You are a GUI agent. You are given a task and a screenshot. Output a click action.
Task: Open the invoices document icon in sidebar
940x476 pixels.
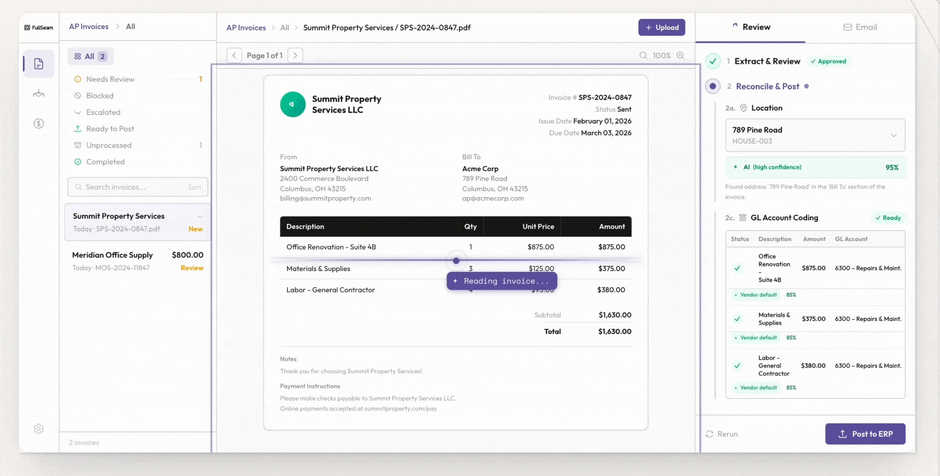pyautogui.click(x=38, y=64)
